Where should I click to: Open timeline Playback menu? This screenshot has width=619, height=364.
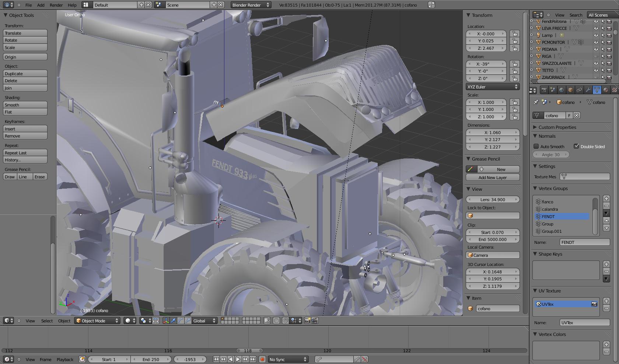[65, 360]
